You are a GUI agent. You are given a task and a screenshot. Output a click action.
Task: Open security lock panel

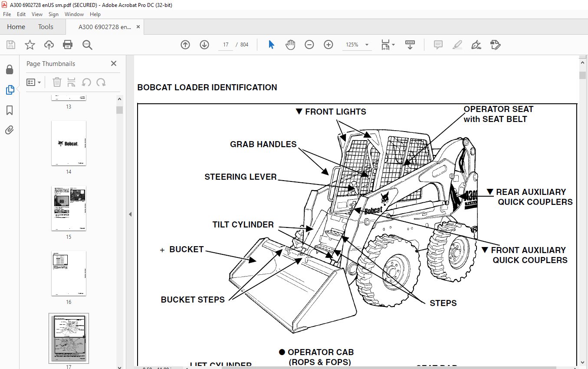coord(10,70)
